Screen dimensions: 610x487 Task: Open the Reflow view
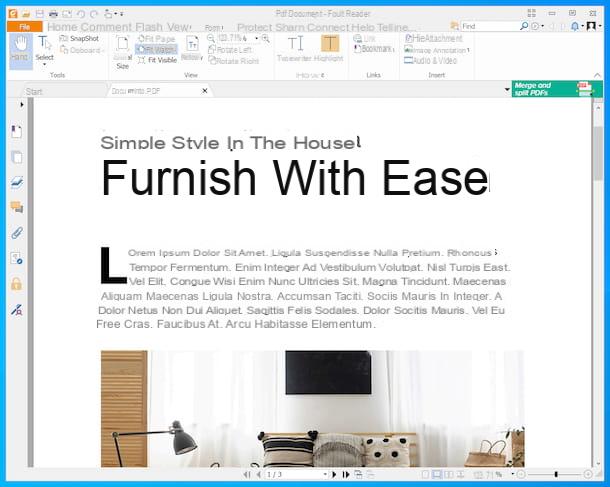(192, 48)
